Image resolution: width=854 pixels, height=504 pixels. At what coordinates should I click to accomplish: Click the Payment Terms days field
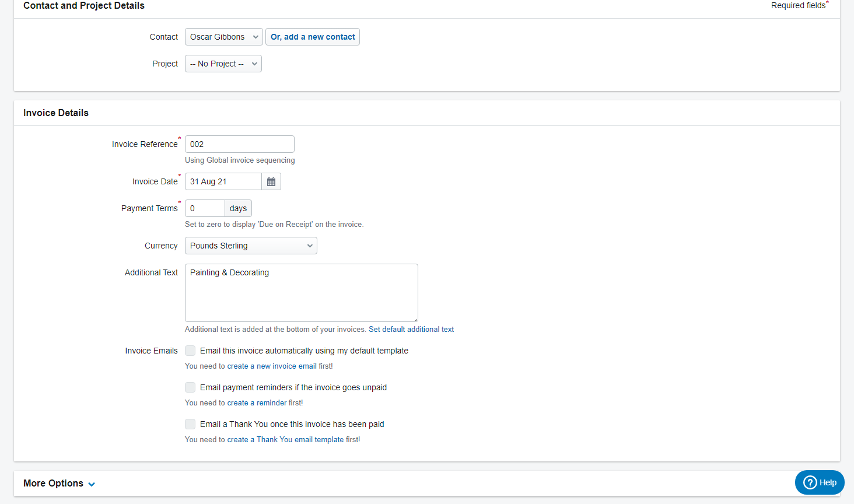coord(204,208)
